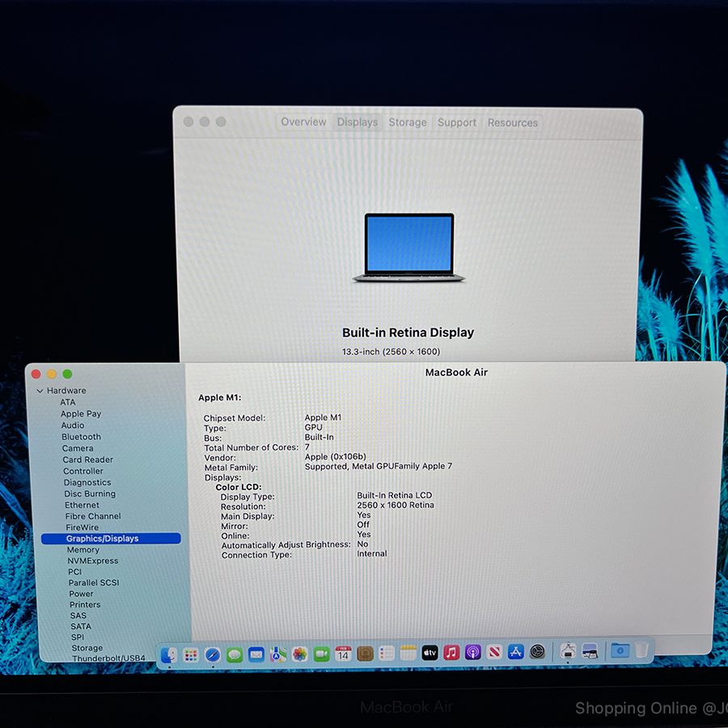The height and width of the screenshot is (728, 728).
Task: Select Printers in the sidebar
Action: (85, 604)
